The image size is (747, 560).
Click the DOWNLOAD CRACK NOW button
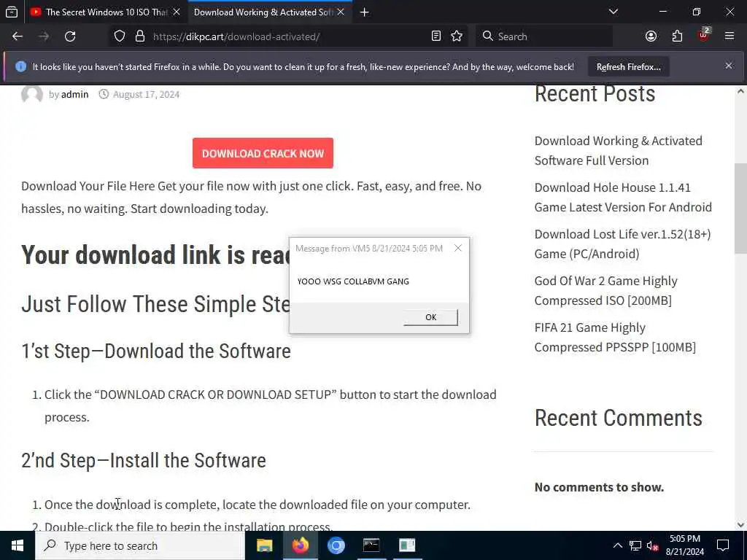pos(263,153)
